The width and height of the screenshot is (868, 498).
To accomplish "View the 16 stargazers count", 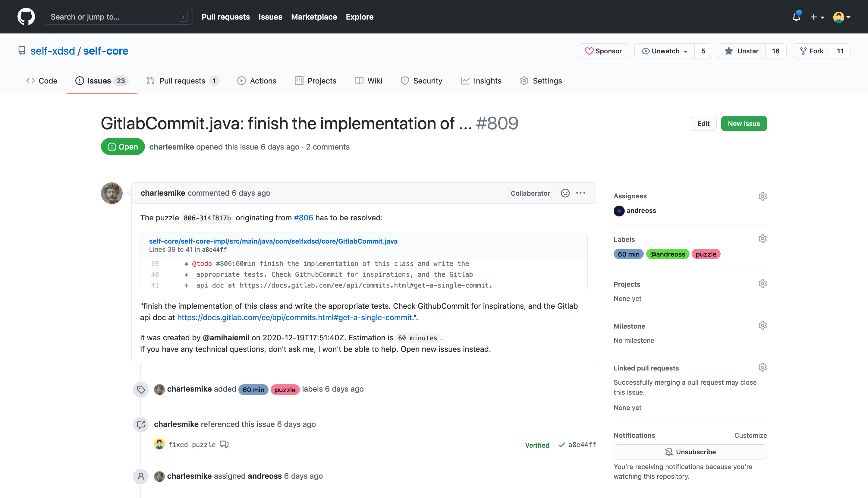I will point(776,51).
